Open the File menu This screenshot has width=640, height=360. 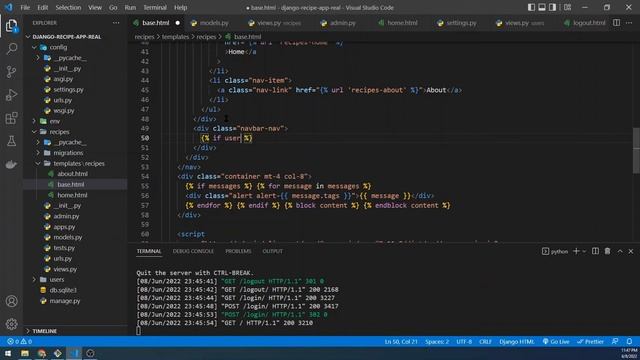point(25,7)
